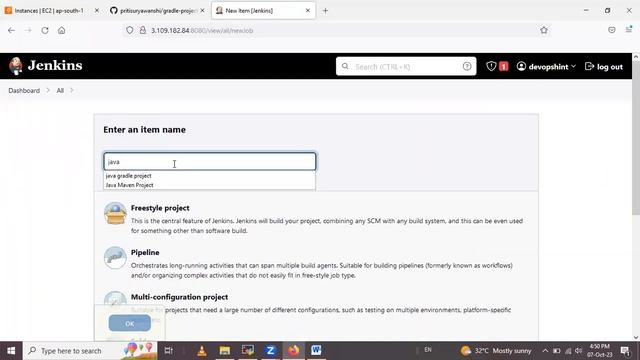This screenshot has height=360, width=640.
Task: Expand the chevron after All breadcrumb
Action: tap(72, 90)
